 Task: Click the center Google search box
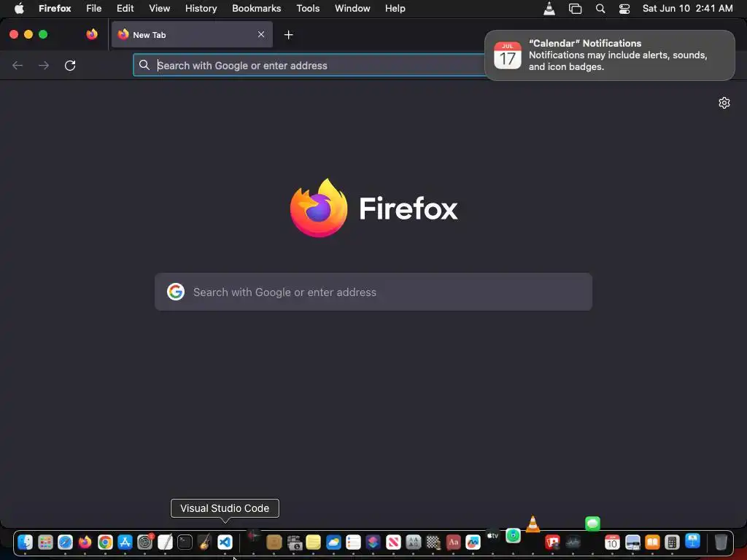[373, 292]
